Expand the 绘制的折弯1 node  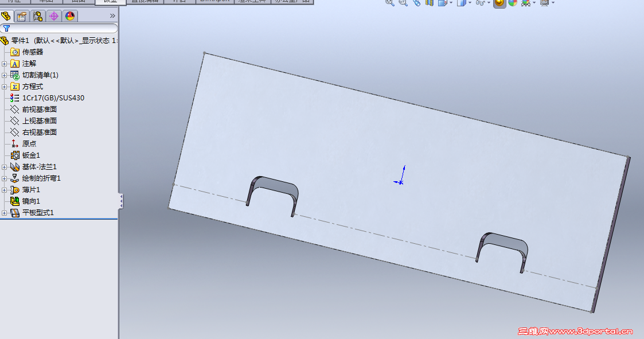point(4,179)
